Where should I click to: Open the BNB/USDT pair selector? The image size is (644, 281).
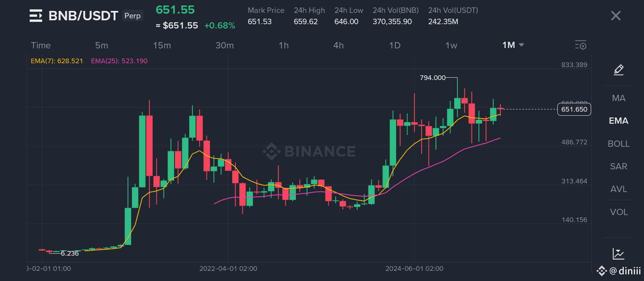click(x=83, y=16)
